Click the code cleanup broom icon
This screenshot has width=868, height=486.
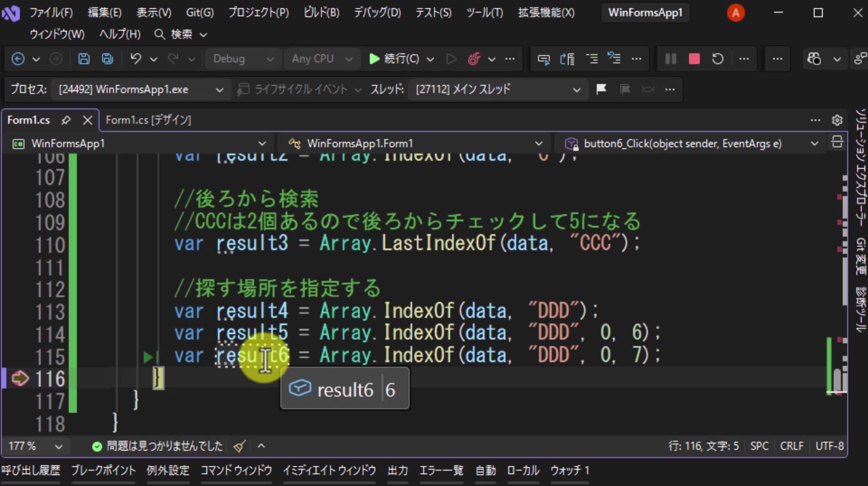tap(240, 446)
